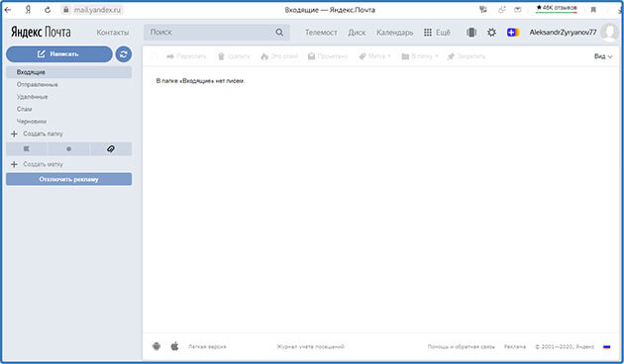
Task: Filter messages with attachments paperclip
Action: pyautogui.click(x=111, y=149)
